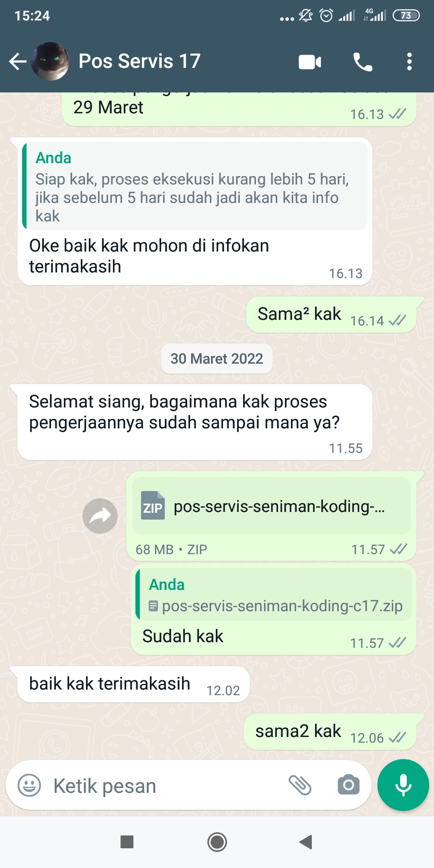Go back using the header arrow

[18, 61]
